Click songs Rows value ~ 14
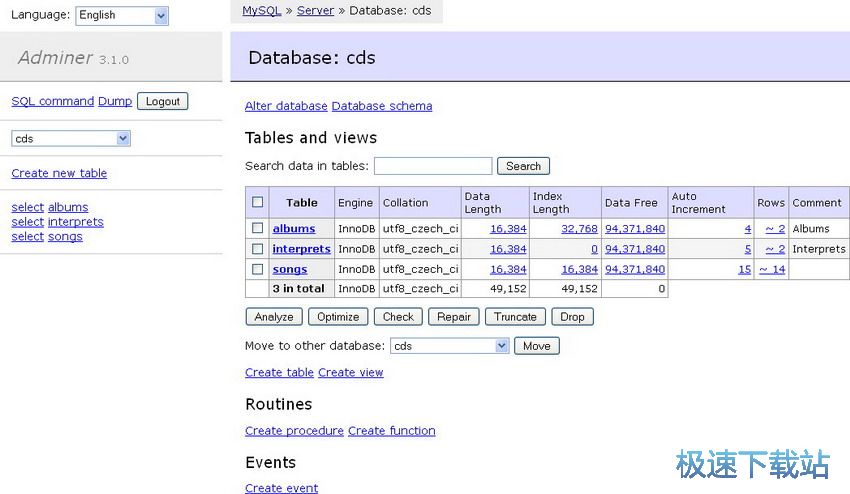850x494 pixels. coord(772,269)
